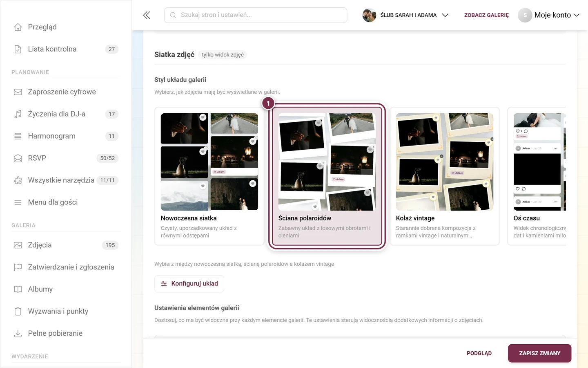Image resolution: width=588 pixels, height=368 pixels.
Task: Focus the Szukaj stron i ustawień search field
Action: click(x=256, y=15)
